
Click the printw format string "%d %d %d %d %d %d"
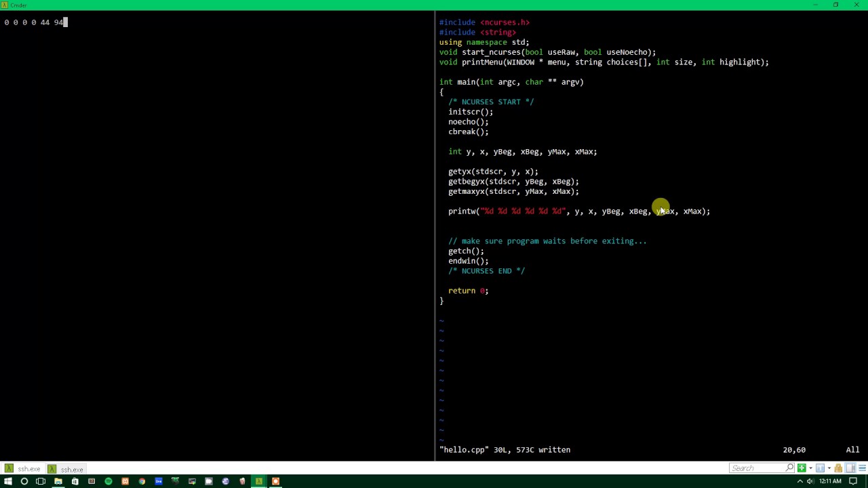pyautogui.click(x=523, y=211)
